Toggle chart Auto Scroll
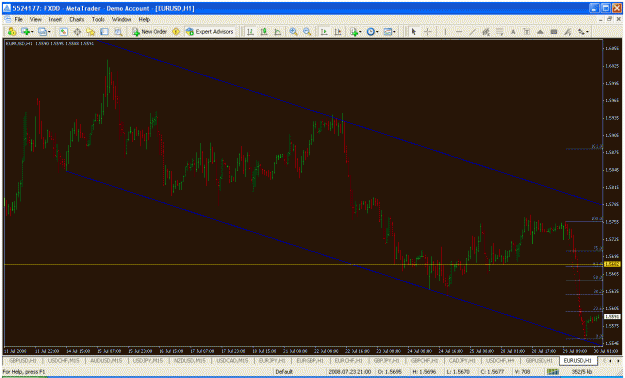625x378 pixels. coord(324,32)
